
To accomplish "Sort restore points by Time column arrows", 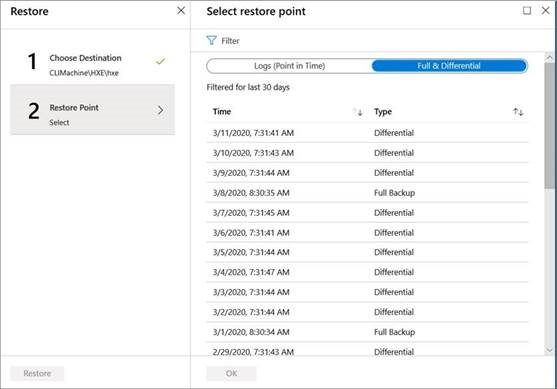I will pos(358,112).
